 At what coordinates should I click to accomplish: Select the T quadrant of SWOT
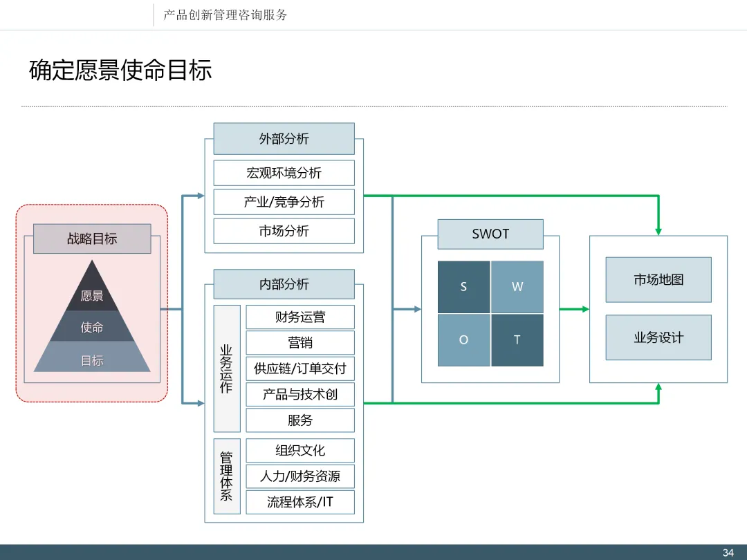pos(517,340)
